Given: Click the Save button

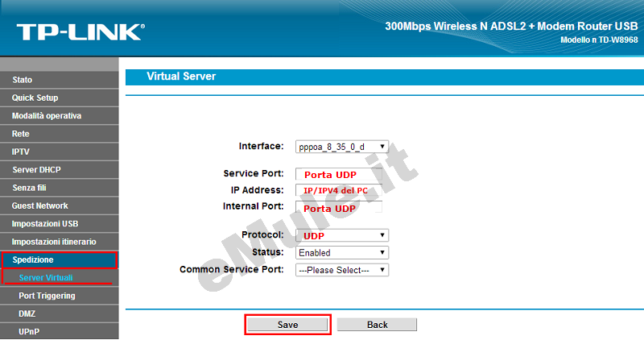Looking at the screenshot, I should point(287,325).
